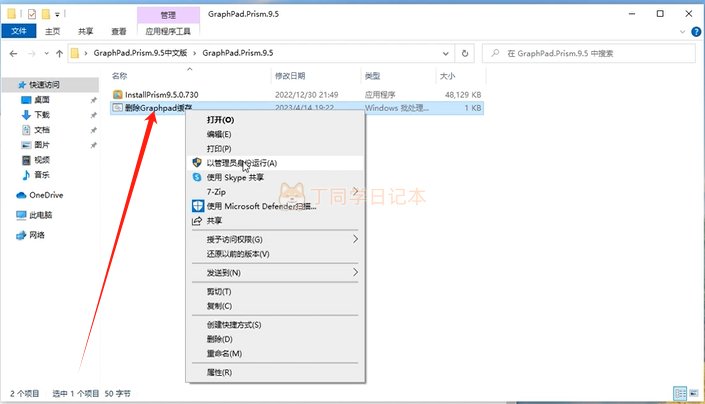Choose 复制(C) from context menu
This screenshot has height=404, width=705.
click(275, 306)
